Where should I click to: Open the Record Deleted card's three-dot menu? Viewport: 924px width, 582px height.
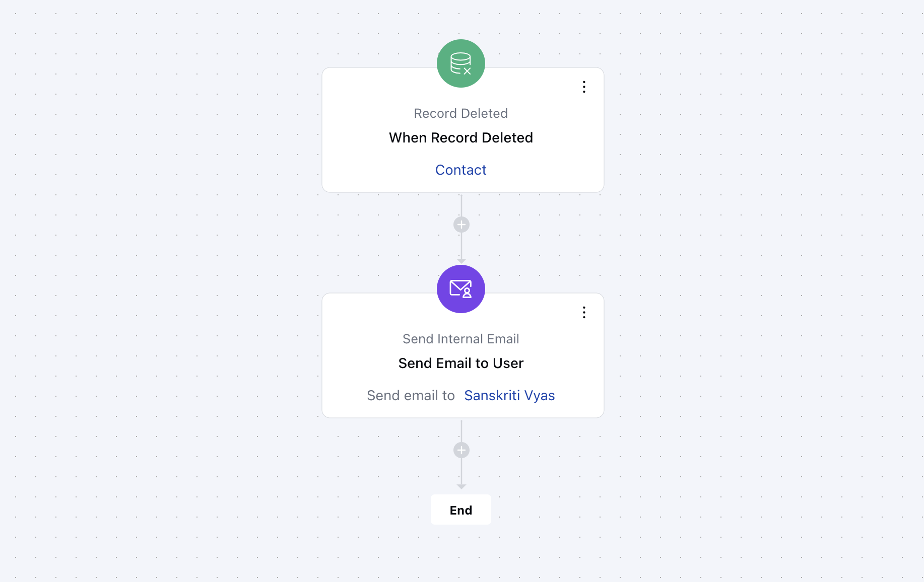(584, 87)
